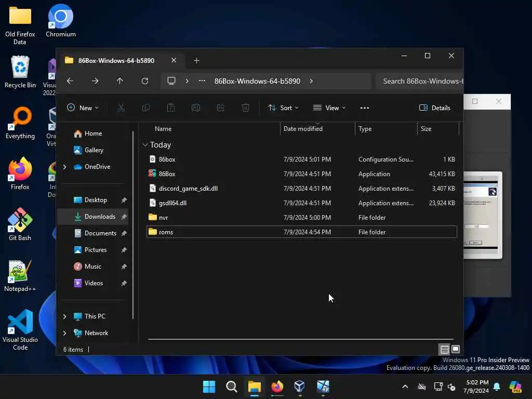This screenshot has height=399, width=532.
Task: Expand the OneDrive tree node
Action: click(64, 167)
